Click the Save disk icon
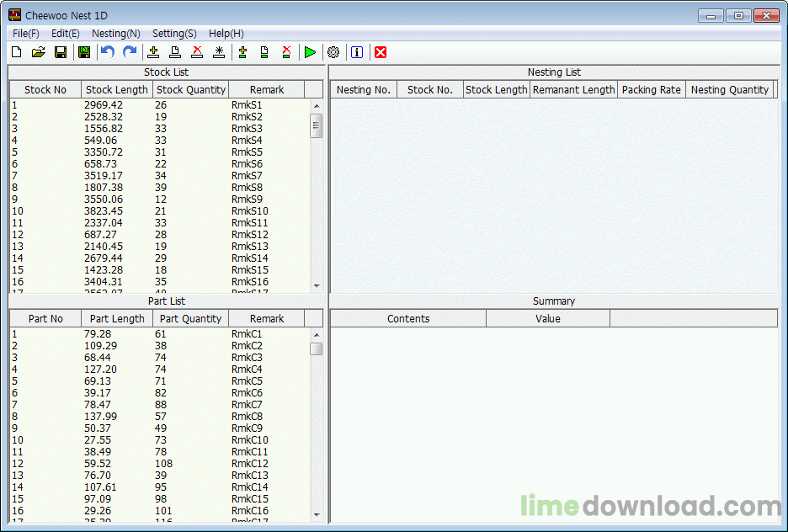Image resolution: width=788 pixels, height=532 pixels. 61,52
